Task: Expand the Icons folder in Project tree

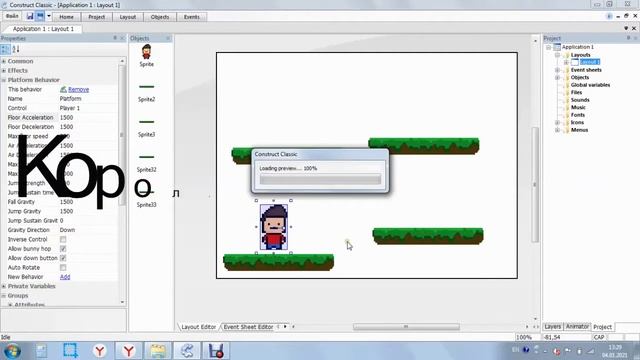Action: (558, 122)
